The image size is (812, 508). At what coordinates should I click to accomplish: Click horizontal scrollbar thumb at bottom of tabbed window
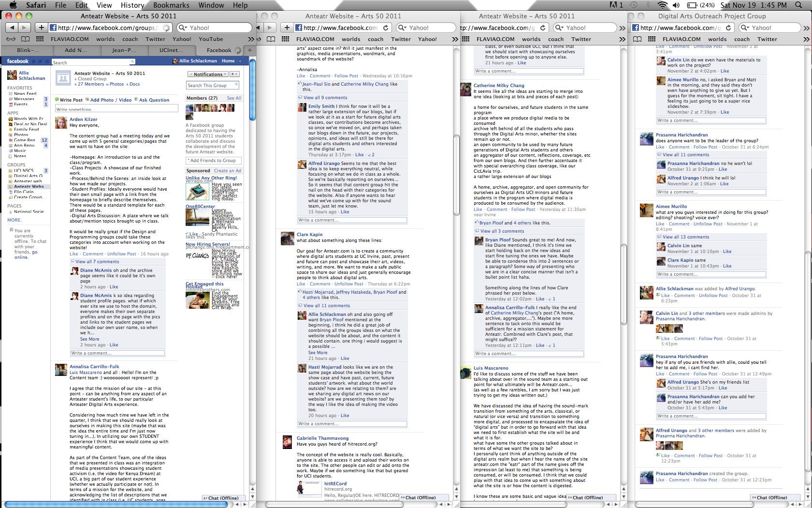click(116, 504)
